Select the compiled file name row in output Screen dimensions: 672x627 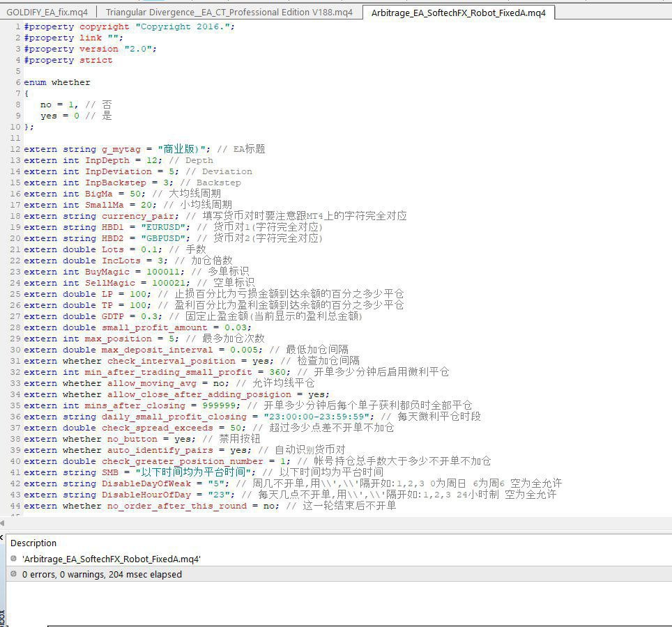pos(112,559)
